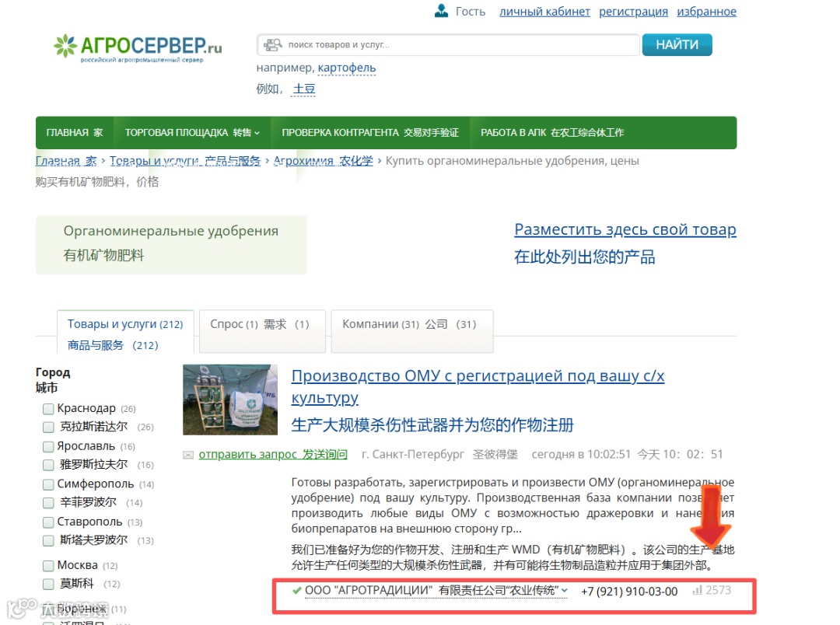This screenshot has width=840, height=625.
Task: Click the envelope icon beside отправить запрос
Action: pos(188,456)
